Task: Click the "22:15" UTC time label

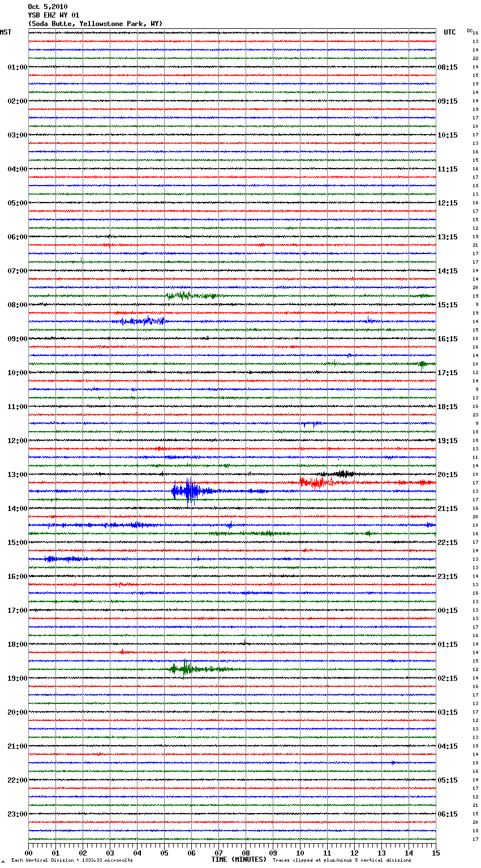Action: [448, 543]
